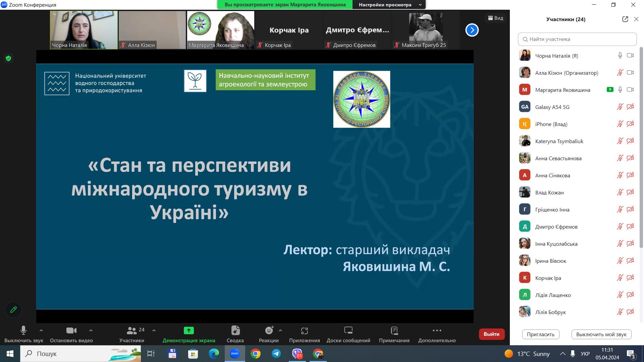Click the red Выйти leave button

click(491, 334)
